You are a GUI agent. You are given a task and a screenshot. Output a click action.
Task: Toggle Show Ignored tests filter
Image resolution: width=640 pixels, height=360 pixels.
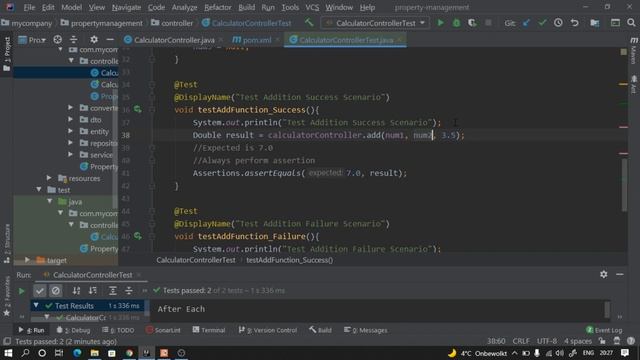tap(56, 291)
